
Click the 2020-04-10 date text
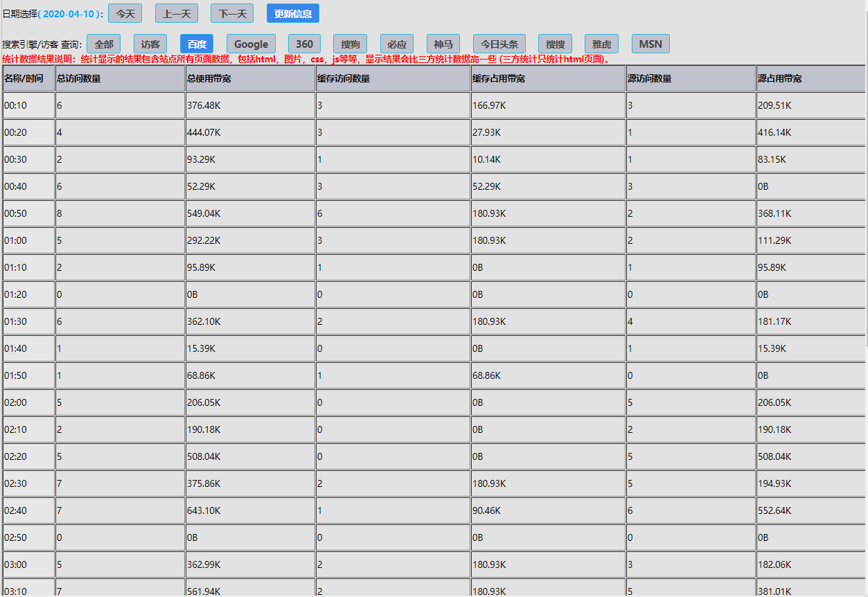click(68, 14)
